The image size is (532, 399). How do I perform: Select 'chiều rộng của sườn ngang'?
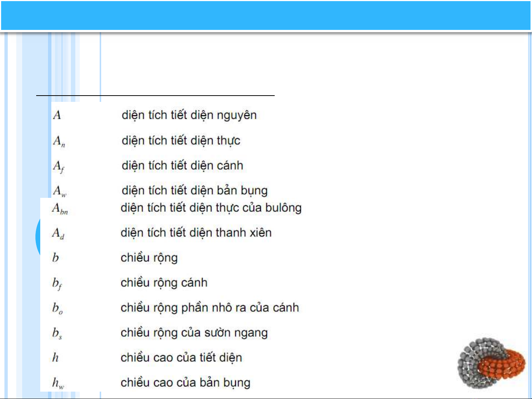tap(194, 333)
